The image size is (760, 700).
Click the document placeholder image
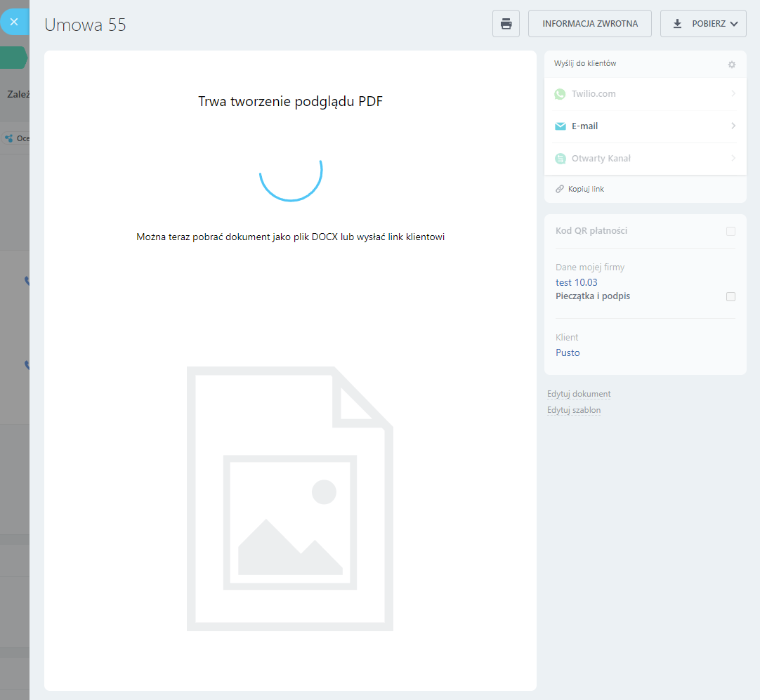click(289, 498)
